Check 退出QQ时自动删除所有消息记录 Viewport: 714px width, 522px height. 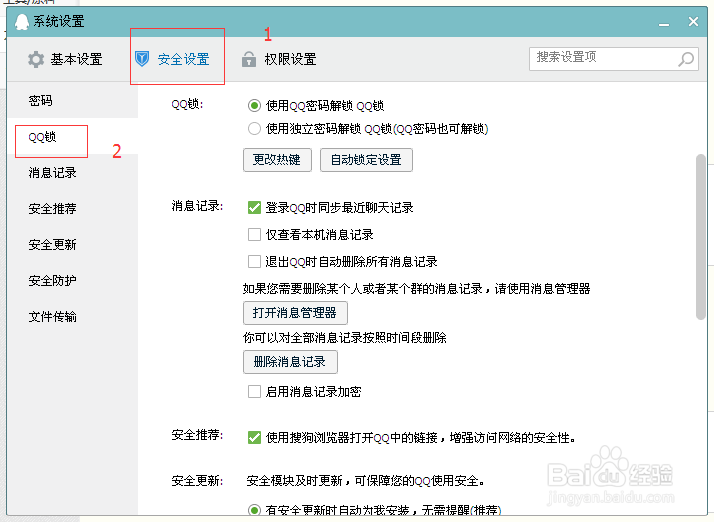tap(254, 261)
